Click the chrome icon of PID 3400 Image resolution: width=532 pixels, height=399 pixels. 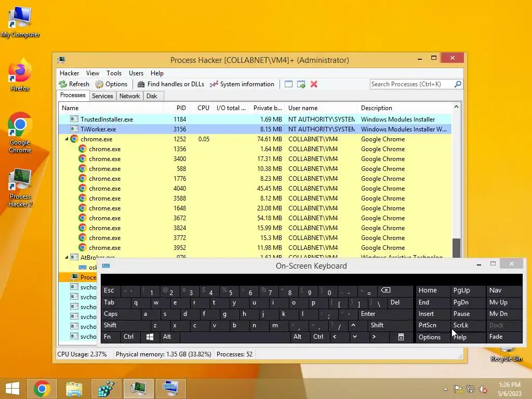83,158
